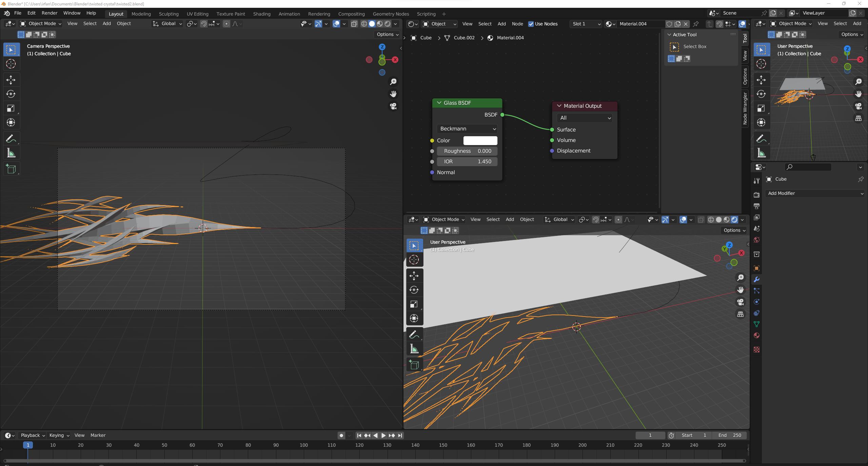The height and width of the screenshot is (466, 868).
Task: Open the Particles properties tab
Action: pyautogui.click(x=756, y=291)
